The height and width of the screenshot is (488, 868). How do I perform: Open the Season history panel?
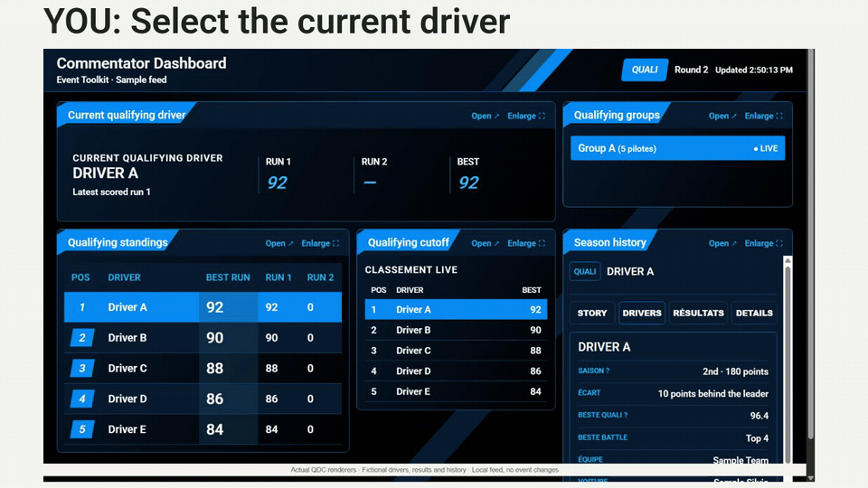722,243
